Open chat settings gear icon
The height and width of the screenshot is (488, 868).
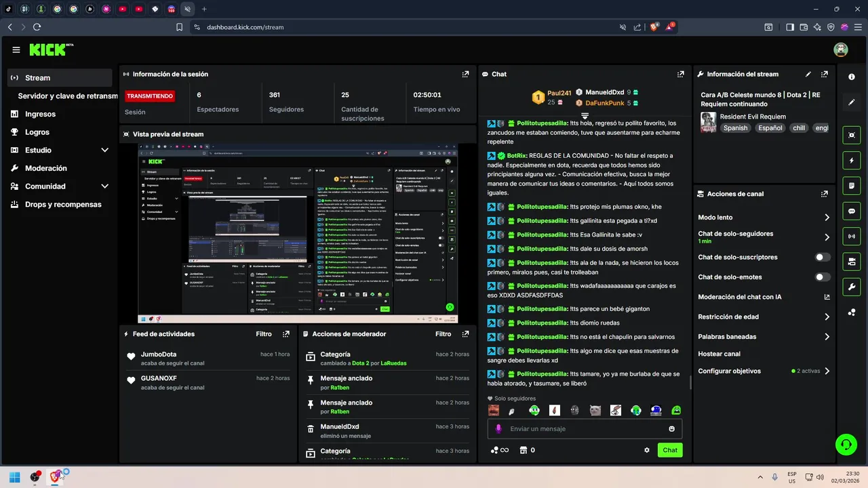pyautogui.click(x=647, y=450)
